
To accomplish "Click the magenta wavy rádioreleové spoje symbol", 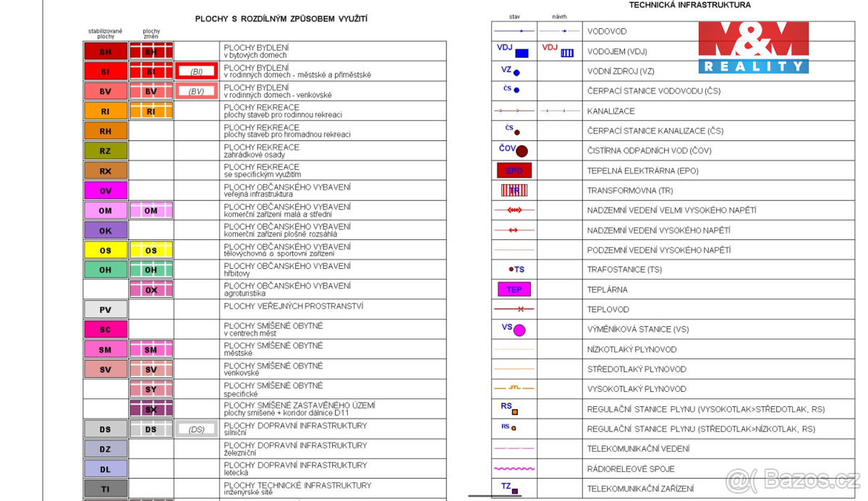I will [x=514, y=468].
